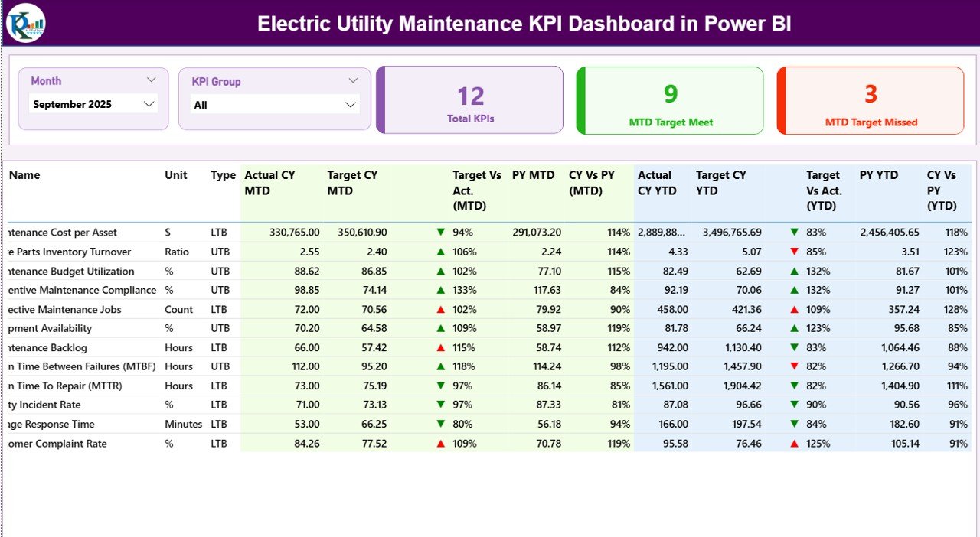Expand the KPI Group selector showing All

click(274, 104)
